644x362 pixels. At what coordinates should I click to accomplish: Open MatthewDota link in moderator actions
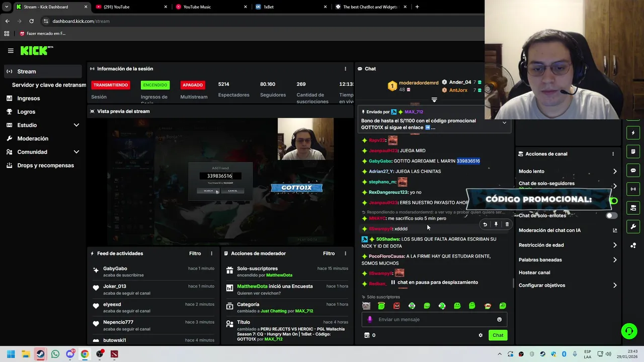click(279, 275)
